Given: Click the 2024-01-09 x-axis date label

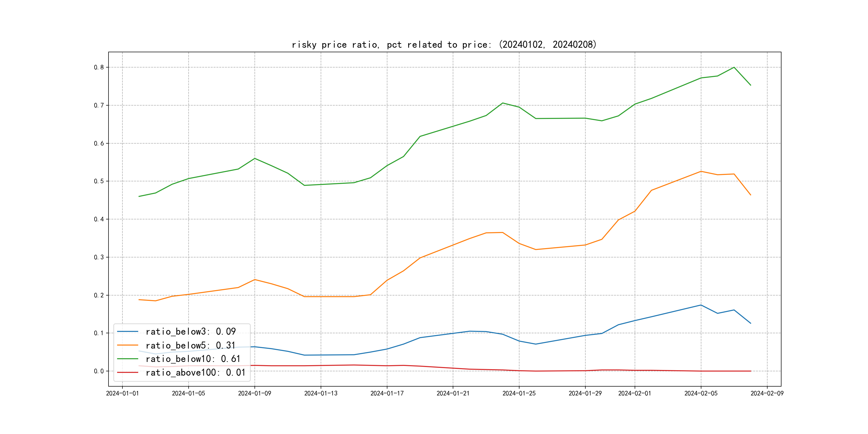Looking at the screenshot, I should (255, 393).
